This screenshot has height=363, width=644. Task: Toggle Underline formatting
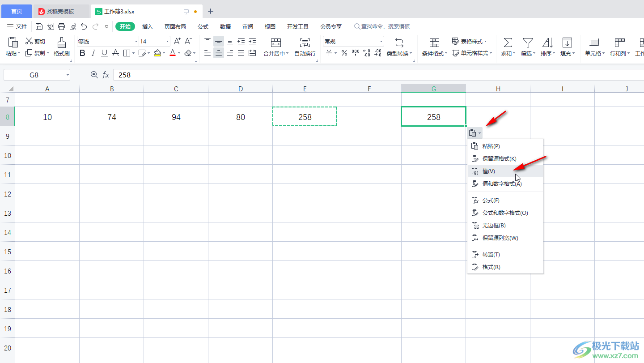(x=104, y=53)
